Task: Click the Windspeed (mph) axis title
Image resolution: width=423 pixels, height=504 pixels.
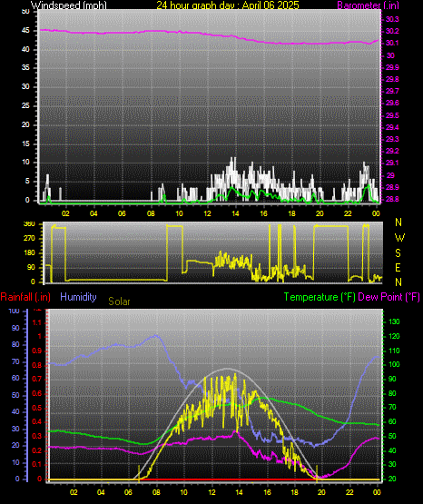Action: (x=69, y=5)
